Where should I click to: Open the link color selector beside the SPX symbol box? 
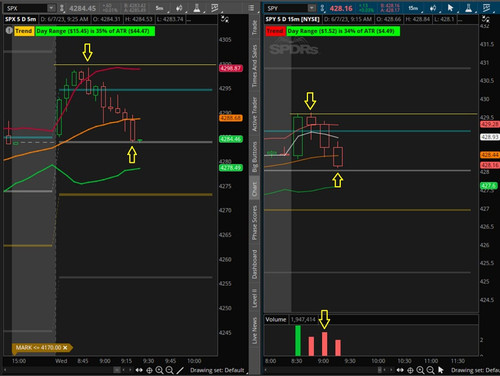pos(62,8)
